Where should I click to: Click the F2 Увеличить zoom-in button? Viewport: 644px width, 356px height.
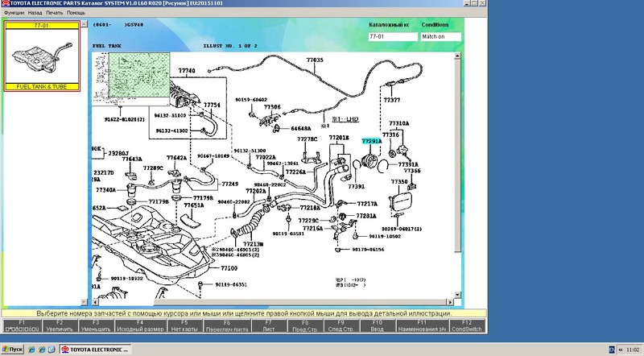pos(60,325)
